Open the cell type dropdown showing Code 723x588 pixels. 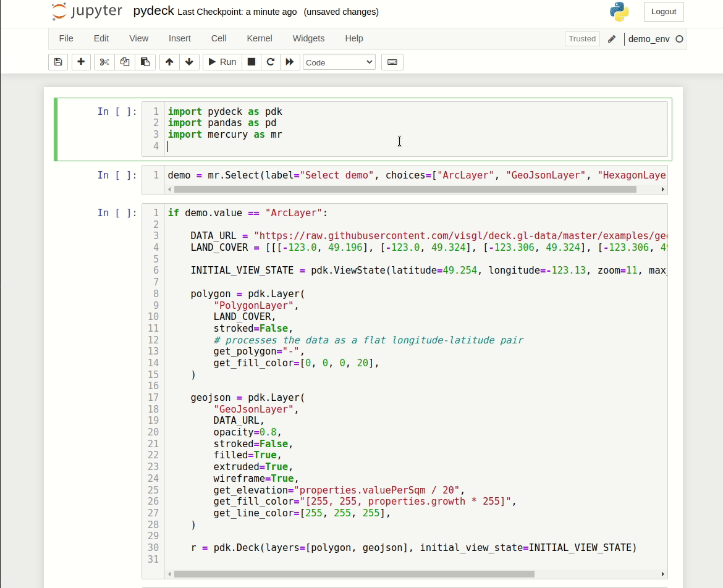[x=339, y=62]
